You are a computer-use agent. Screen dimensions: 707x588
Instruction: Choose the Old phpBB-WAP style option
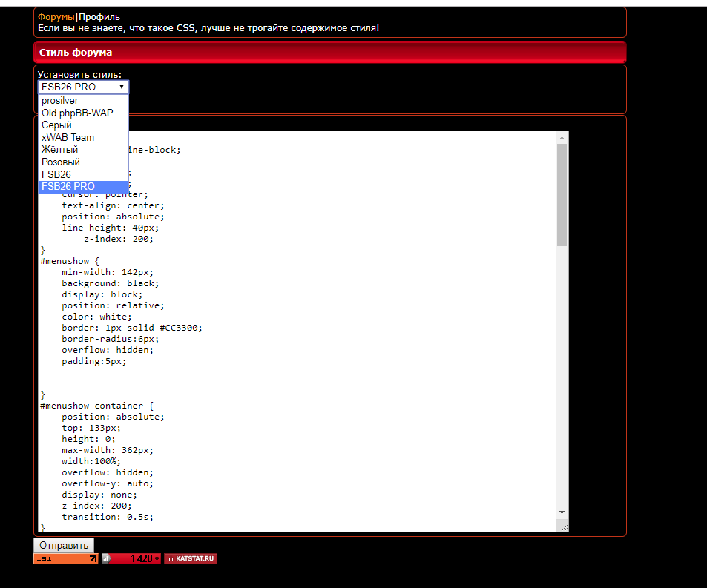(x=77, y=113)
